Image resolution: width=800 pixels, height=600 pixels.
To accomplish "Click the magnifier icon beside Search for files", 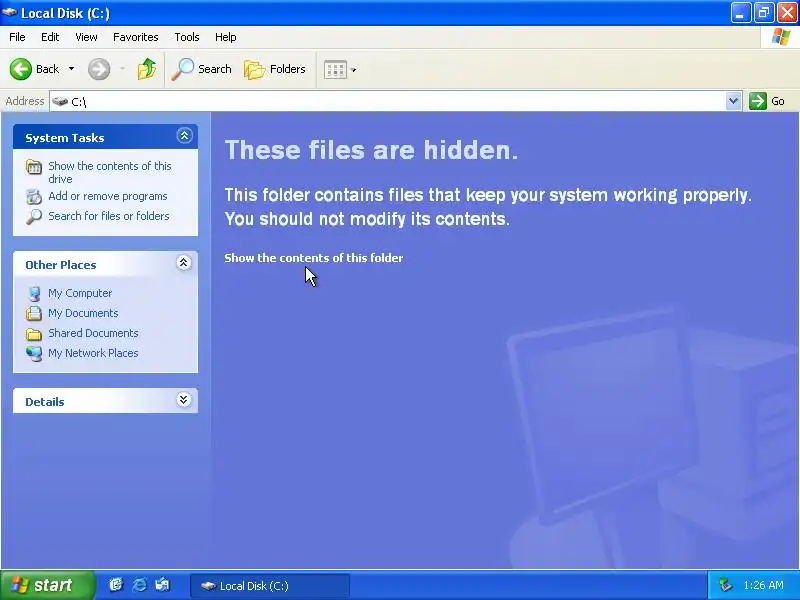I will coord(34,216).
